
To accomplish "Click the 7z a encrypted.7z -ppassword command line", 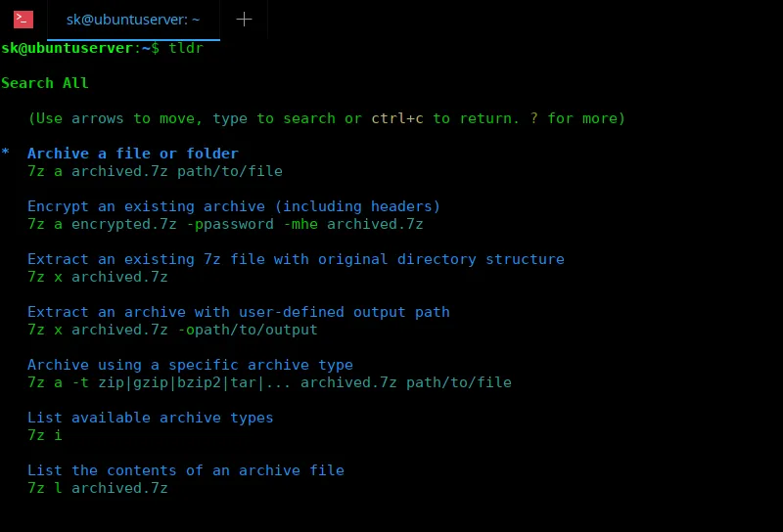I will (225, 224).
